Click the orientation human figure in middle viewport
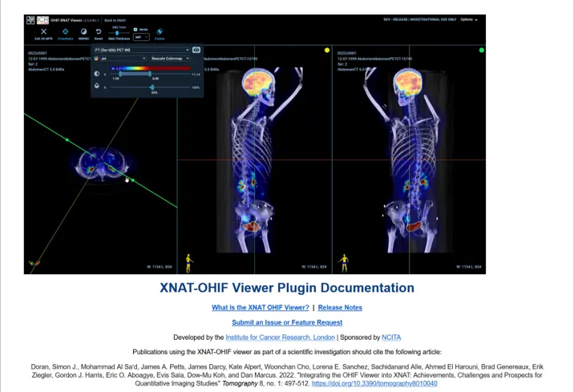This screenshot has width=574, height=392. tap(189, 263)
